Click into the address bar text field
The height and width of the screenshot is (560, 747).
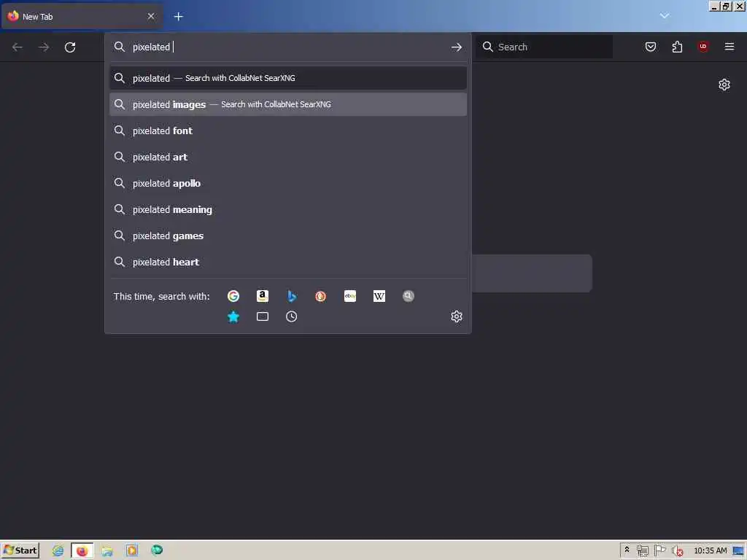click(286, 47)
